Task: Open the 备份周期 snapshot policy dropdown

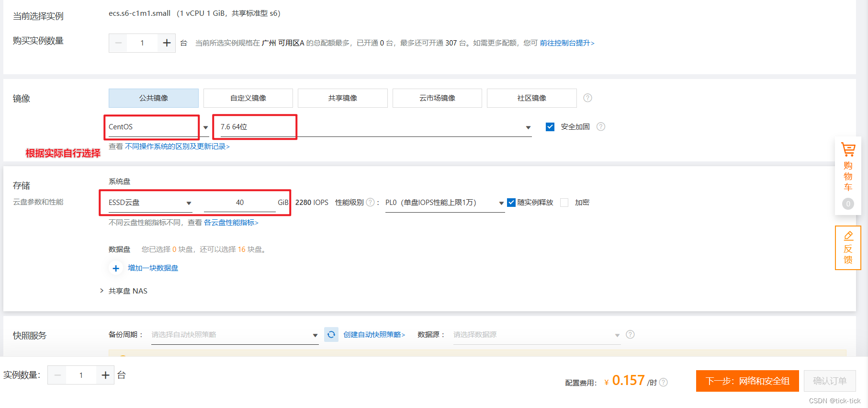Action: [x=235, y=335]
